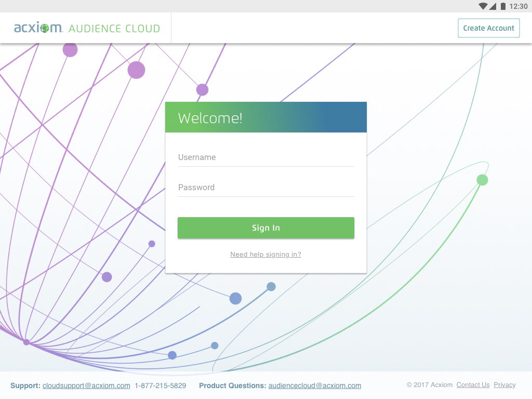Tap the cellular signal icon in the status bar
The width and height of the screenshot is (532, 399).
pos(493,6)
